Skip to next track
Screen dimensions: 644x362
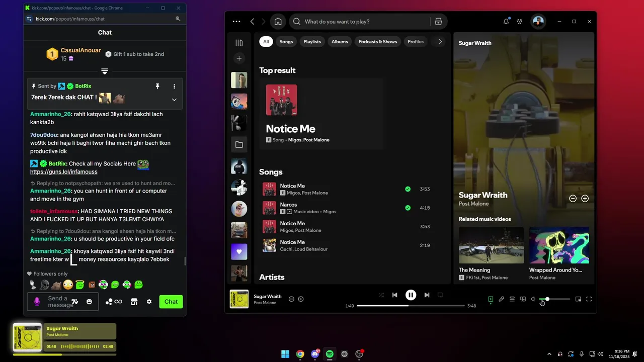[x=427, y=295]
